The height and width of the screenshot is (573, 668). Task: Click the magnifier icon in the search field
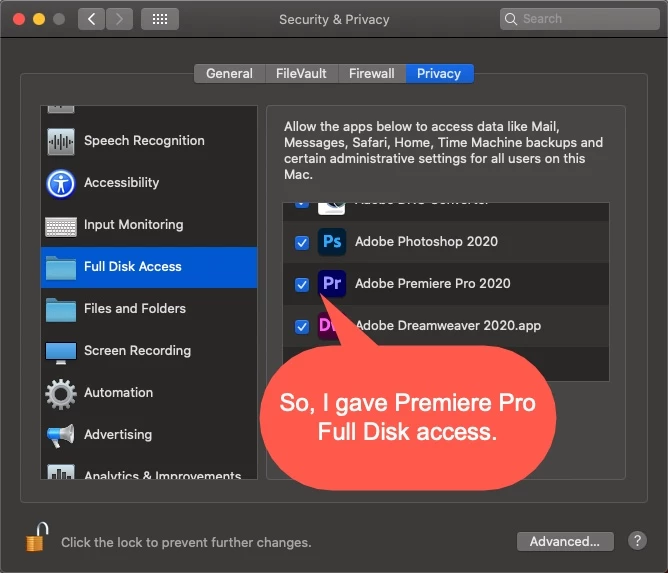[x=510, y=19]
